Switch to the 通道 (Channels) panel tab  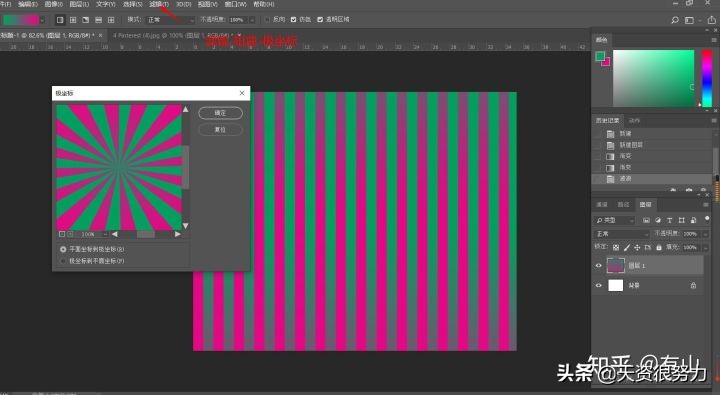pyautogui.click(x=602, y=204)
